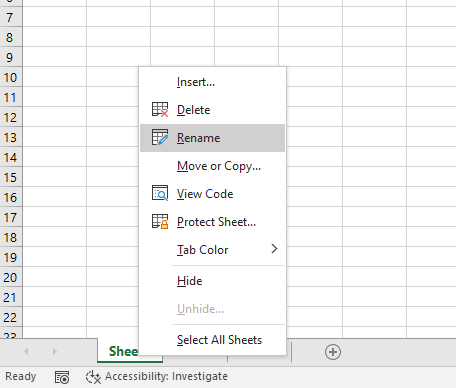456x388 pixels.
Task: Click the macro recording status bar icon
Action: pos(62,377)
